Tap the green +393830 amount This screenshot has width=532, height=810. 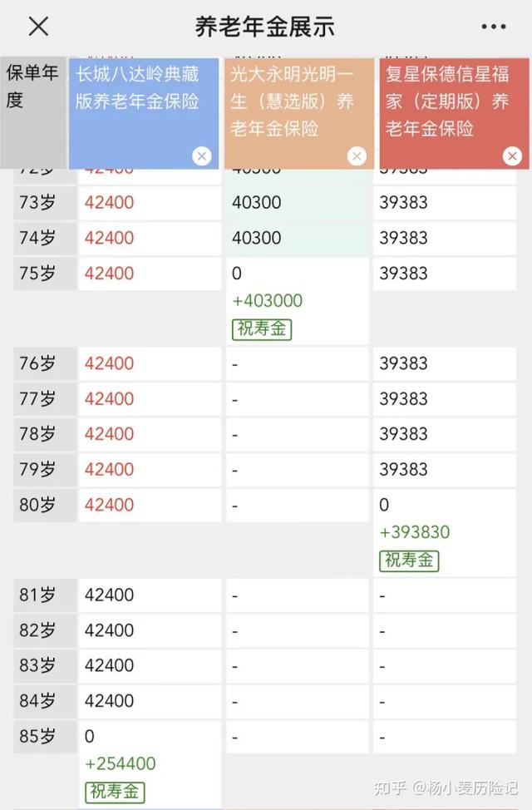414,531
